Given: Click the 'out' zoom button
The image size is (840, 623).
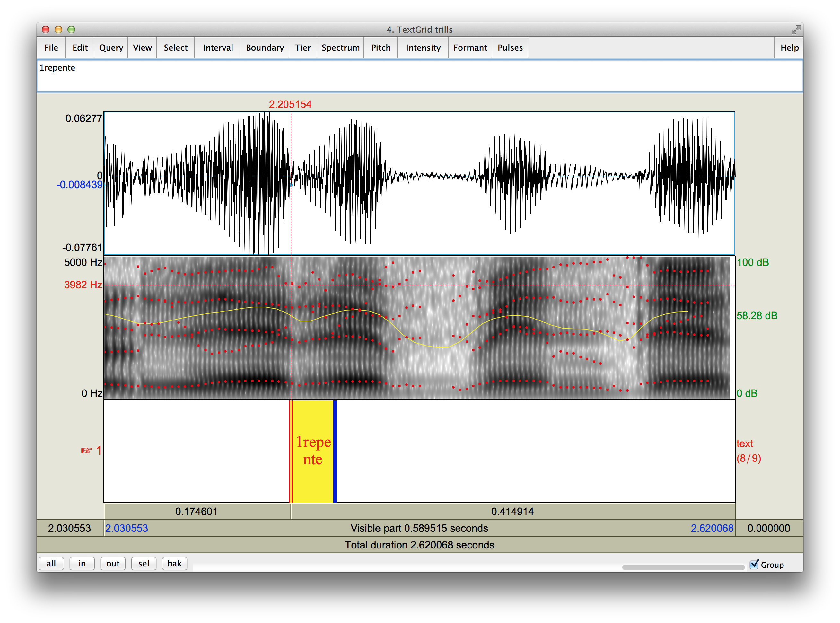Looking at the screenshot, I should point(113,563).
